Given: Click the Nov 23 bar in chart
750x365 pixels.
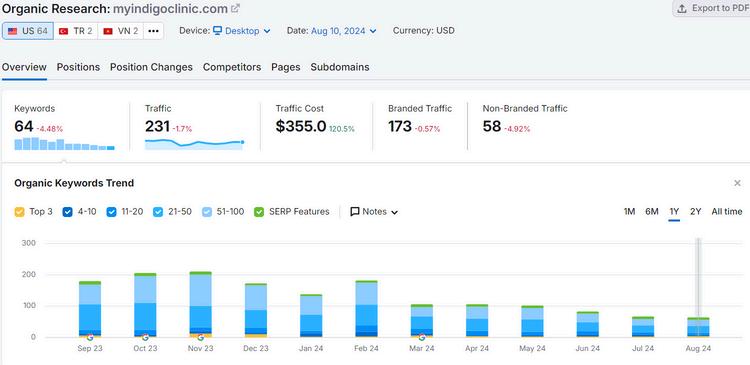Looking at the screenshot, I should (200, 304).
